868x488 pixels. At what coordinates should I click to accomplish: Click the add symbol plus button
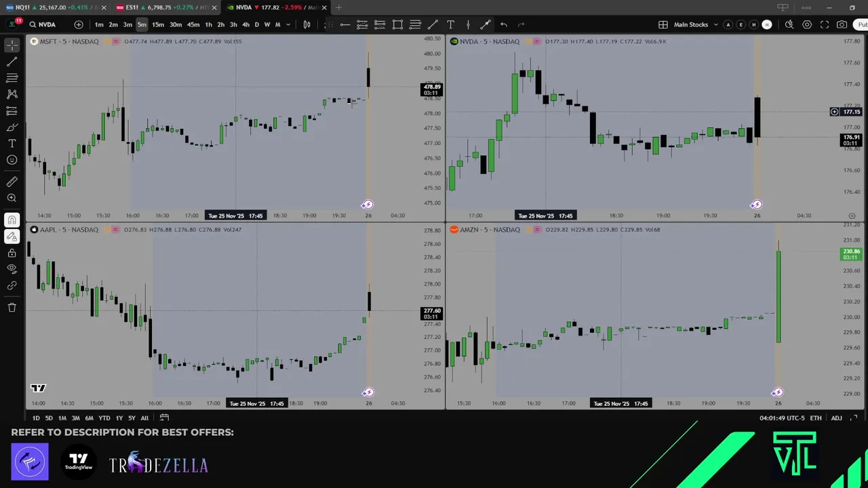[x=79, y=24]
